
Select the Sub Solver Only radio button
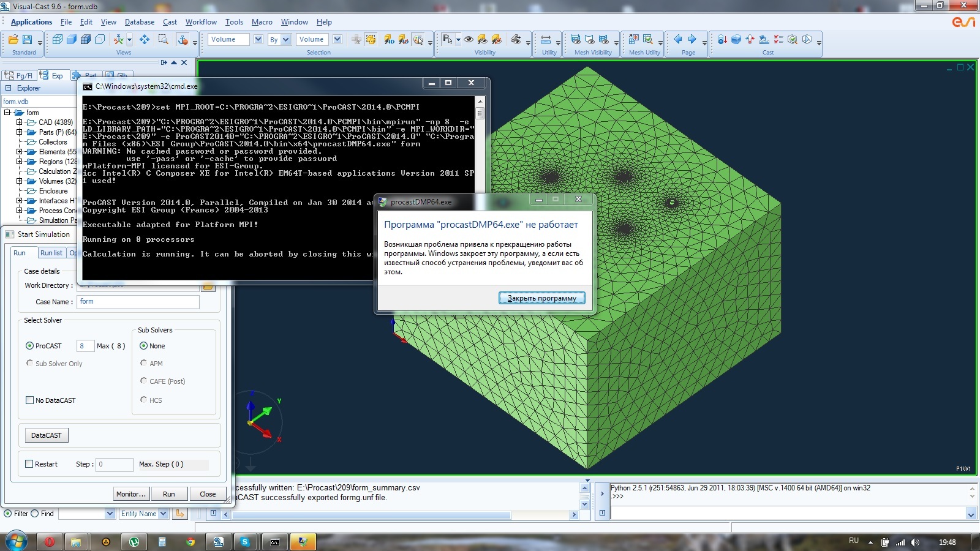29,363
